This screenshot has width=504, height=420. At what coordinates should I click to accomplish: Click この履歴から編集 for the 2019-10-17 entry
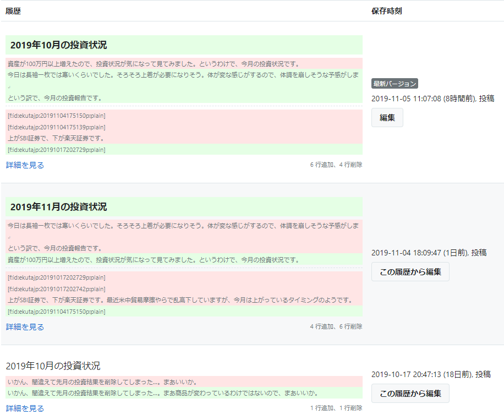pyautogui.click(x=410, y=394)
